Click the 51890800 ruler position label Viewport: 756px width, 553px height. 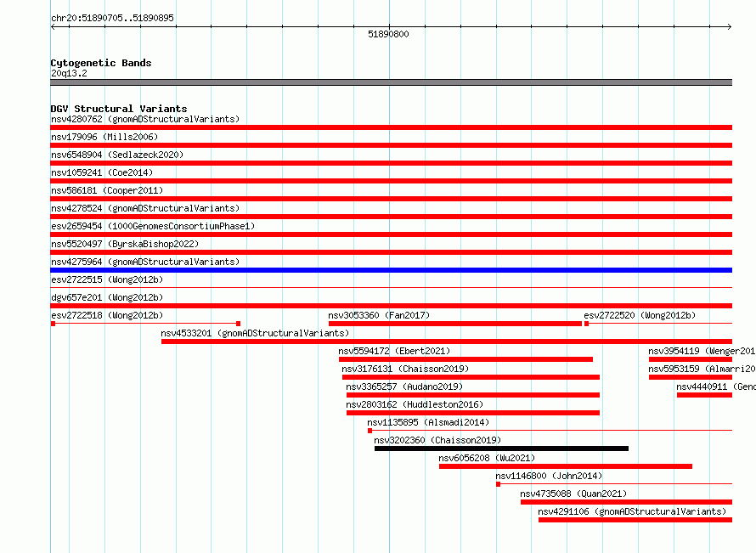[388, 34]
